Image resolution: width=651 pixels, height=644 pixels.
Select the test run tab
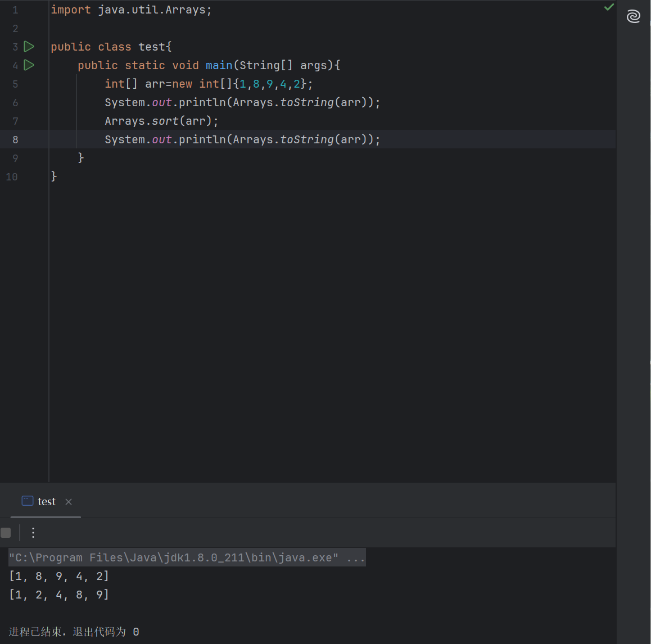46,502
